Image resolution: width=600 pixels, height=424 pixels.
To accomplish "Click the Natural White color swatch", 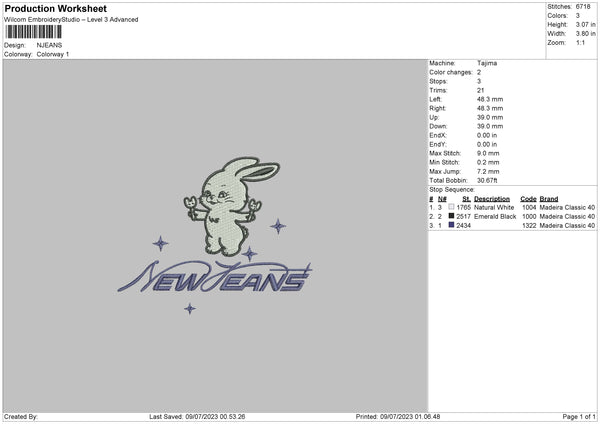I will point(451,207).
